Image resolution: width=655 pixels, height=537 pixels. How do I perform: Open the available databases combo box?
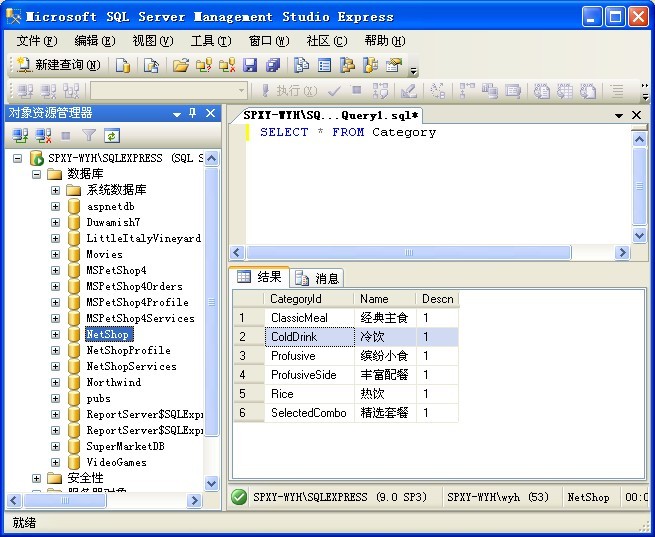[169, 90]
